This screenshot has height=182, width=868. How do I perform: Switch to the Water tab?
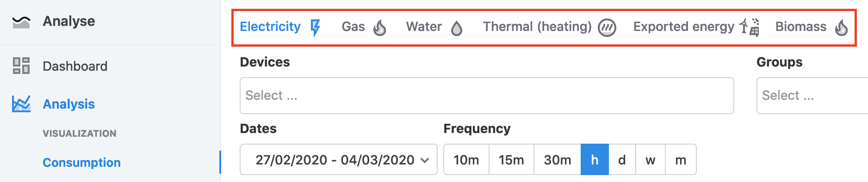(x=434, y=27)
